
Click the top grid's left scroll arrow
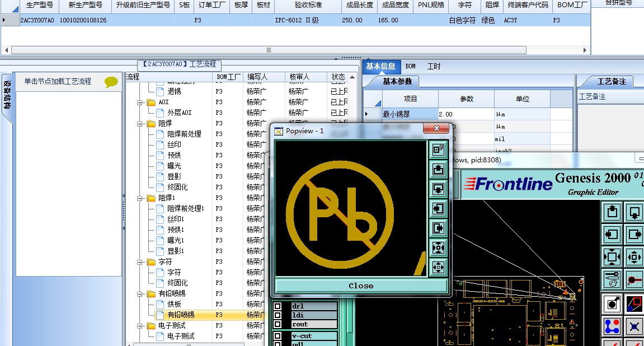pyautogui.click(x=6, y=50)
